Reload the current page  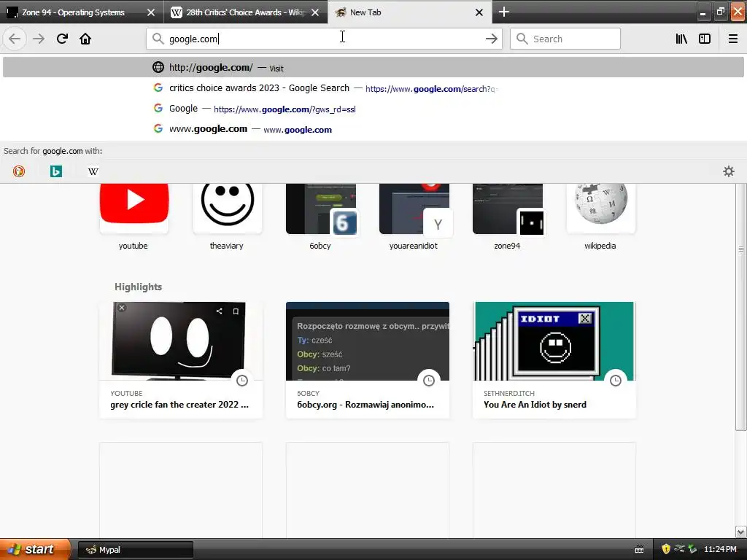click(62, 39)
